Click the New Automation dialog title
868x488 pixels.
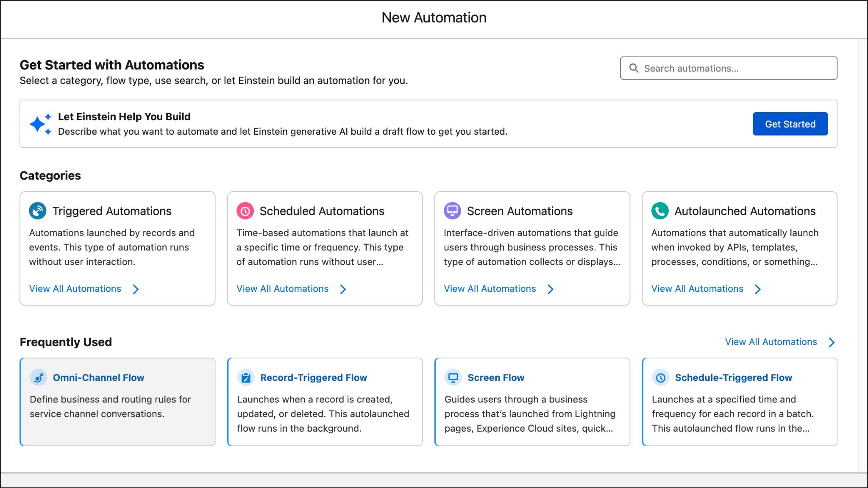[x=434, y=17]
